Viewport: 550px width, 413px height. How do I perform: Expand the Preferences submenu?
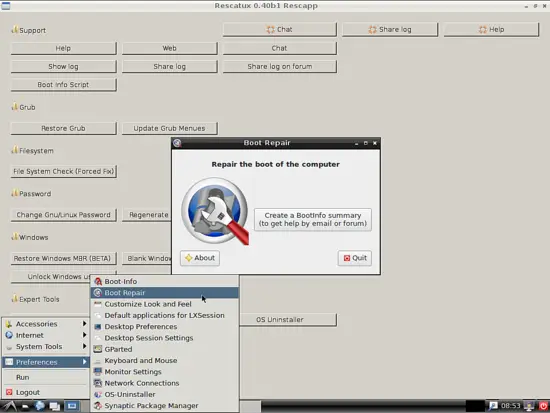(x=46, y=362)
